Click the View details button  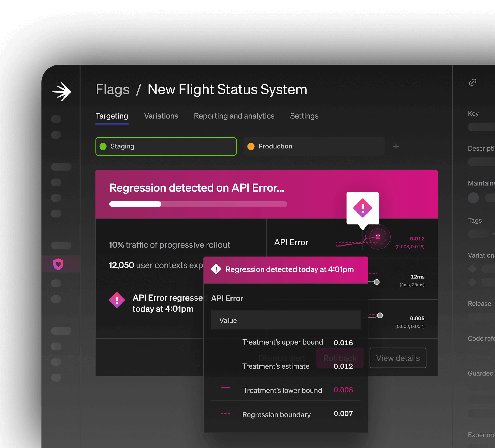398,358
